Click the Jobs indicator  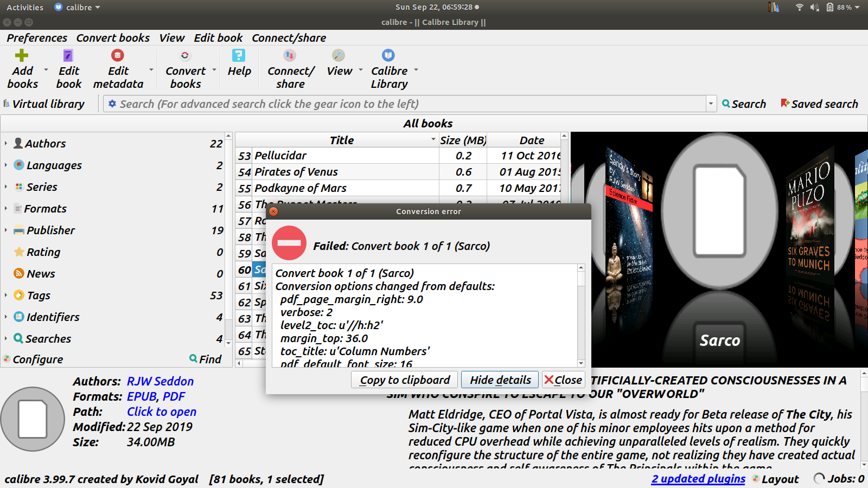pos(839,479)
